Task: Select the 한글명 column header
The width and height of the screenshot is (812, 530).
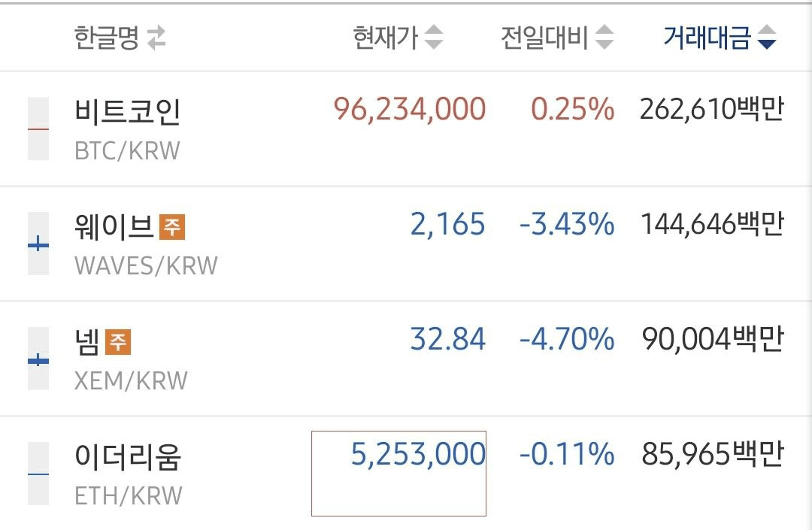Action: (x=106, y=38)
